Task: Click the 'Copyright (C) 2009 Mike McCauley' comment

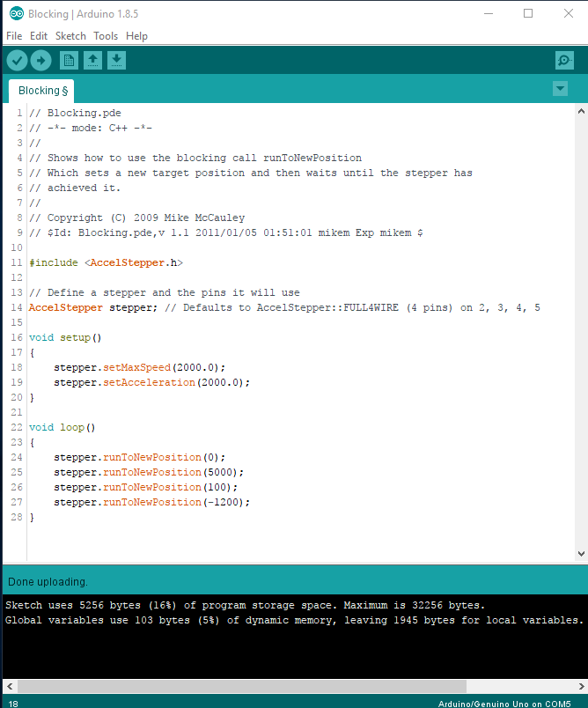Action: coord(136,218)
